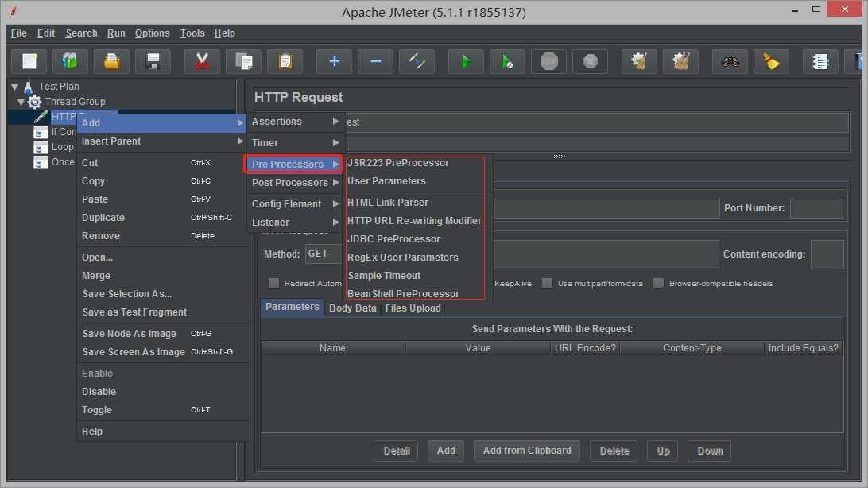Click the Name field containing 'est'
Viewport: 868px width, 488px height.
click(x=597, y=122)
